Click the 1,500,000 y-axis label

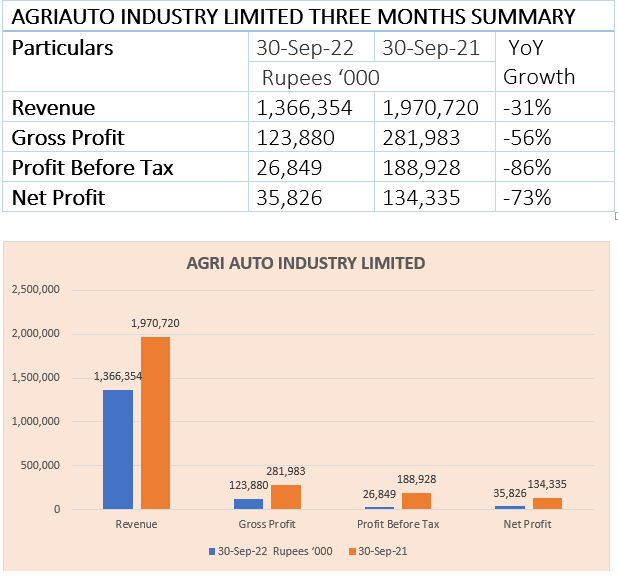[35, 377]
